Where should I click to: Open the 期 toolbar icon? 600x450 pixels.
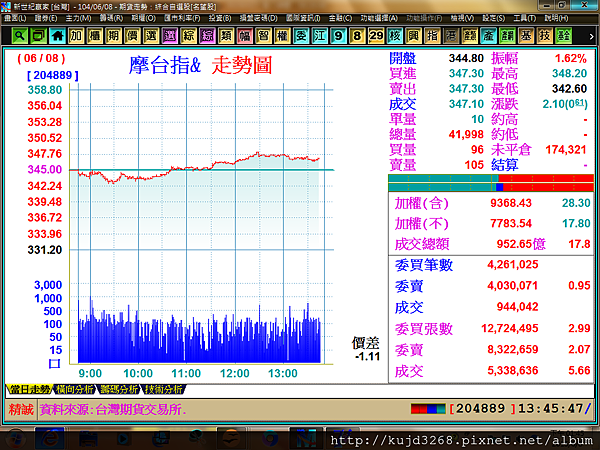(x=113, y=36)
